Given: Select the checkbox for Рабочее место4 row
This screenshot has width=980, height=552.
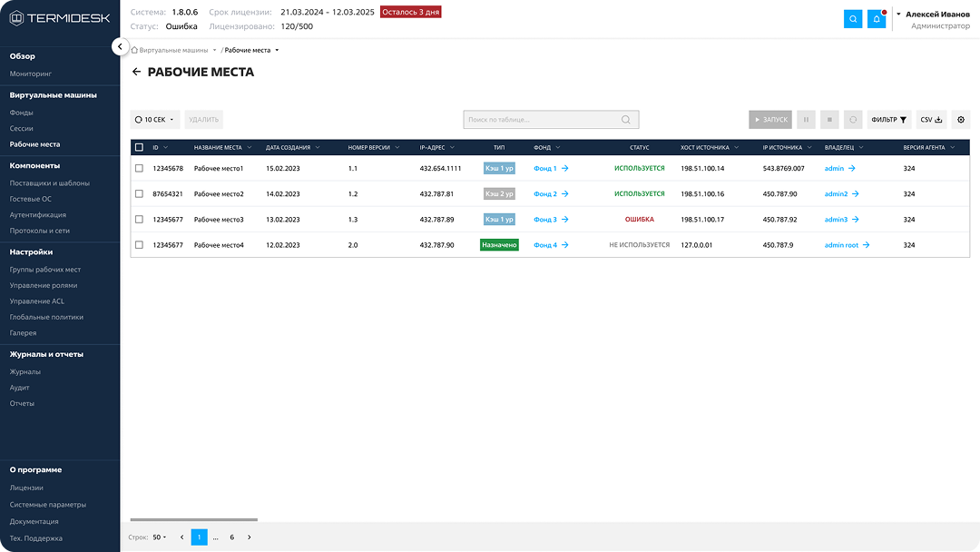Looking at the screenshot, I should coord(139,245).
